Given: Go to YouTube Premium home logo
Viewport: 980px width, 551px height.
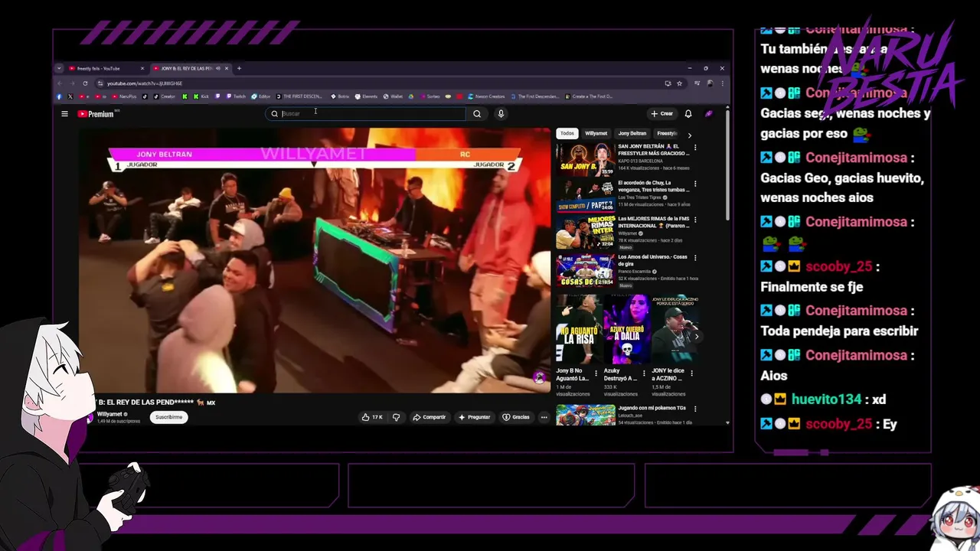Looking at the screenshot, I should pos(96,114).
